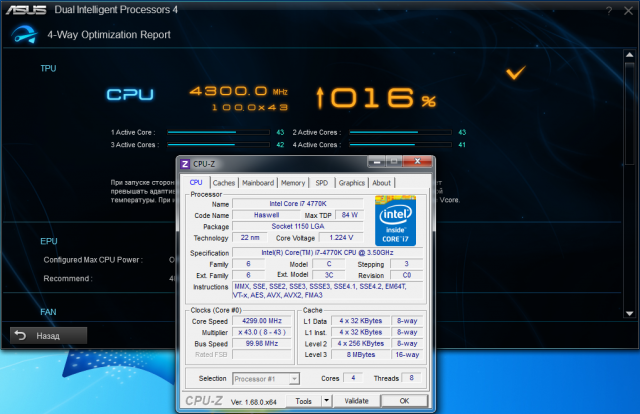Click the TPU section heading
The height and width of the screenshot is (414, 640).
[48, 68]
